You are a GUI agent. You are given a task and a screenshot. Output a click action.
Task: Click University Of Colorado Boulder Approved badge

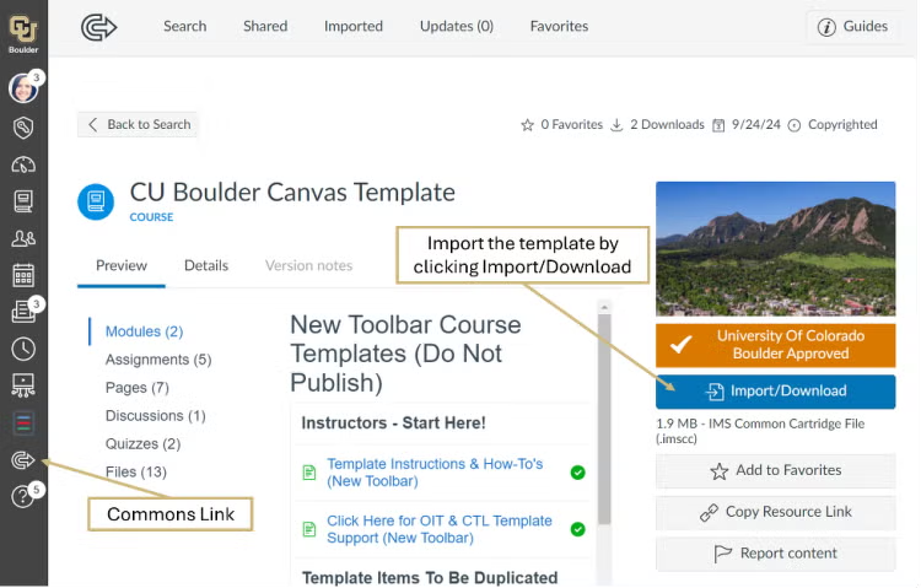pyautogui.click(x=775, y=345)
